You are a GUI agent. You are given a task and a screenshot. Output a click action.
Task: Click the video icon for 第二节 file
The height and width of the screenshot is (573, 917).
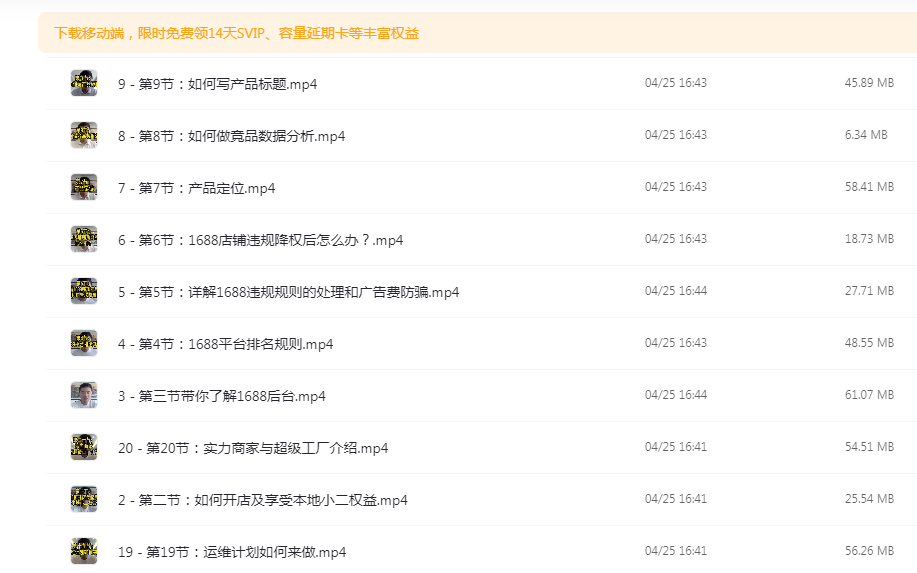(84, 499)
